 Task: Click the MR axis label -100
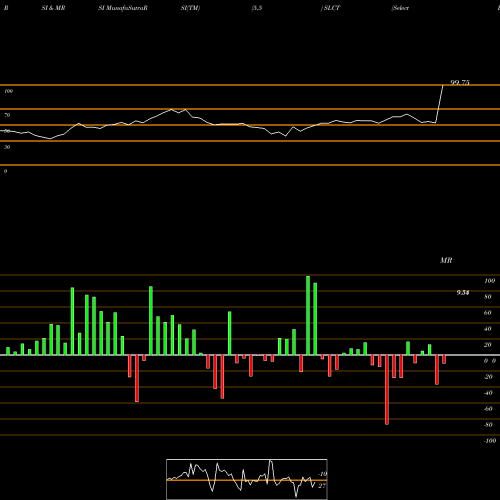489,441
